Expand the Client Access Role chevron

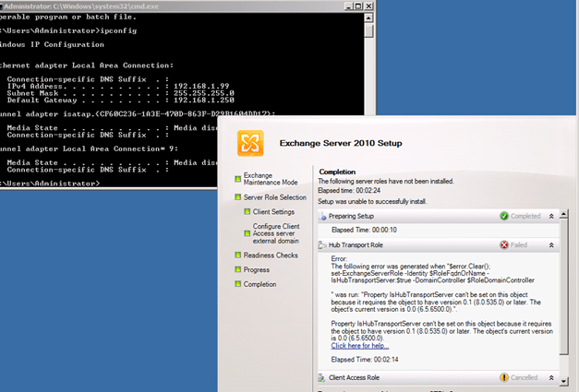(551, 377)
